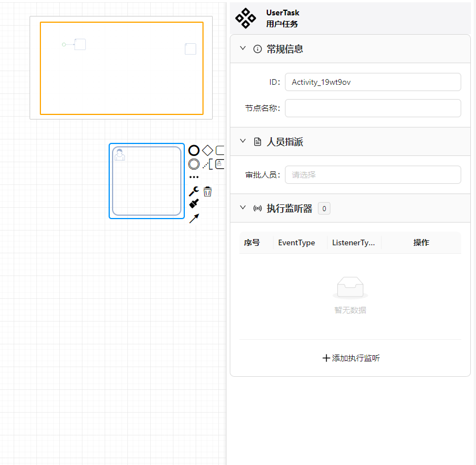
Task: Append a gateway diamond from context pad
Action: [x=208, y=150]
